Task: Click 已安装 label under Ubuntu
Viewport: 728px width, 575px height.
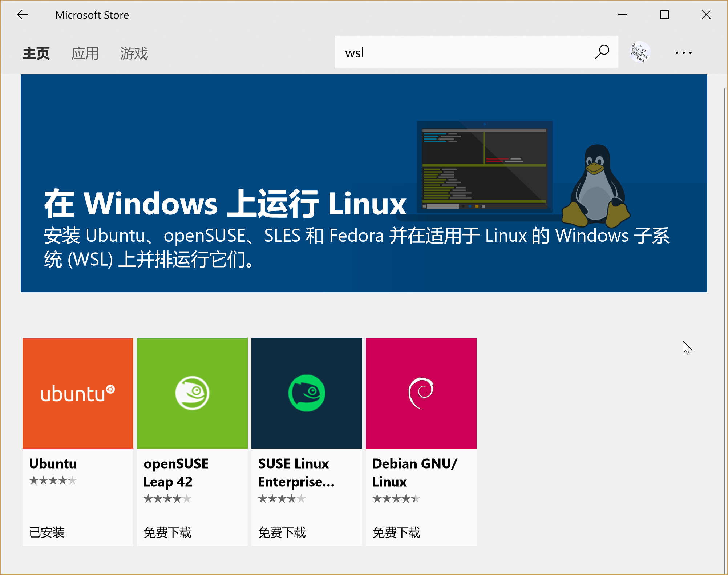Action: 47,532
